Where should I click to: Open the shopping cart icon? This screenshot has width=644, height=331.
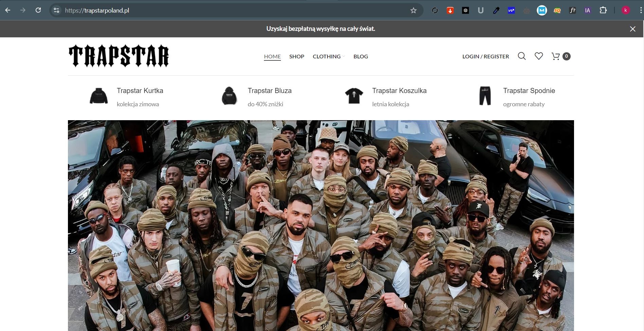(556, 56)
